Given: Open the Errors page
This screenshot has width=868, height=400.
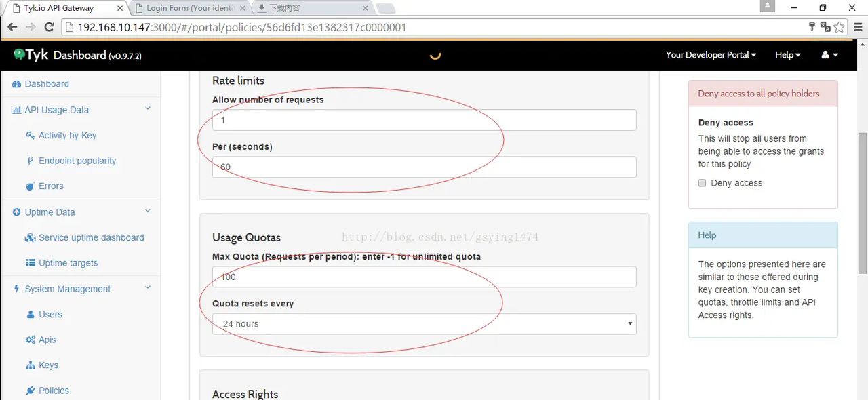Looking at the screenshot, I should pyautogui.click(x=51, y=186).
